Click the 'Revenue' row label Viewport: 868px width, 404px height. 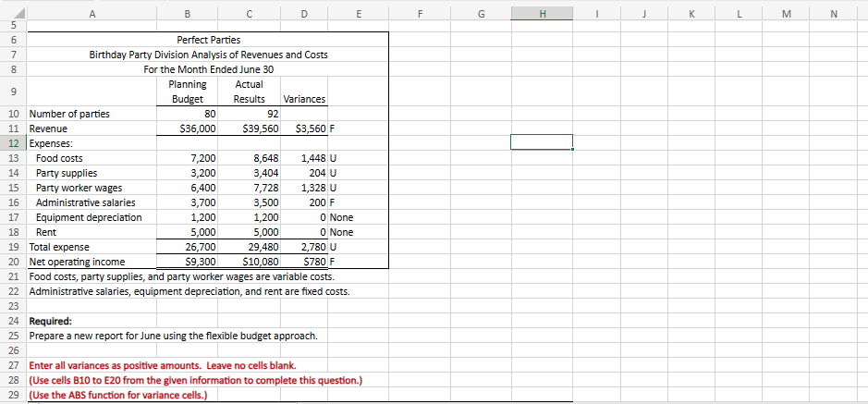[x=48, y=129]
